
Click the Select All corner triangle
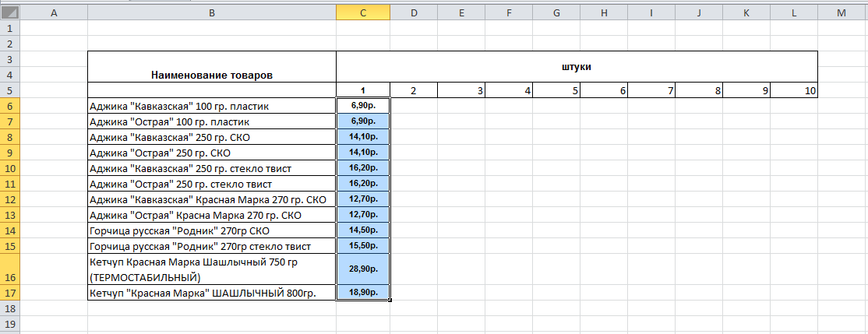click(10, 12)
